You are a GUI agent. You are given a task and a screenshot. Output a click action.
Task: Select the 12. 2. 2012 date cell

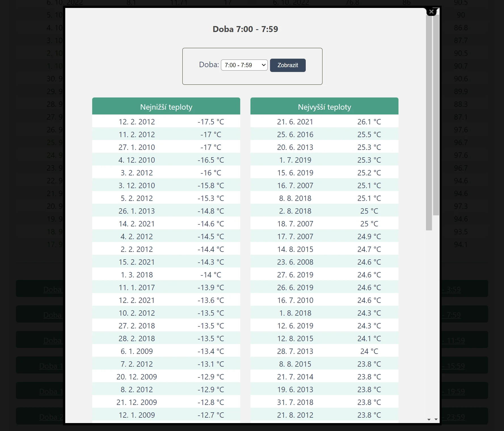click(x=137, y=122)
